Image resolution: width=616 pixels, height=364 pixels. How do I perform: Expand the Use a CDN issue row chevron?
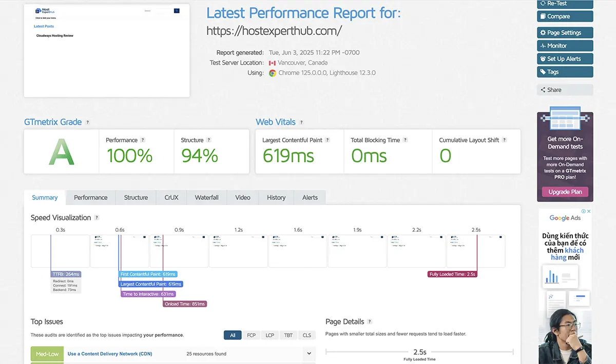coord(309,354)
